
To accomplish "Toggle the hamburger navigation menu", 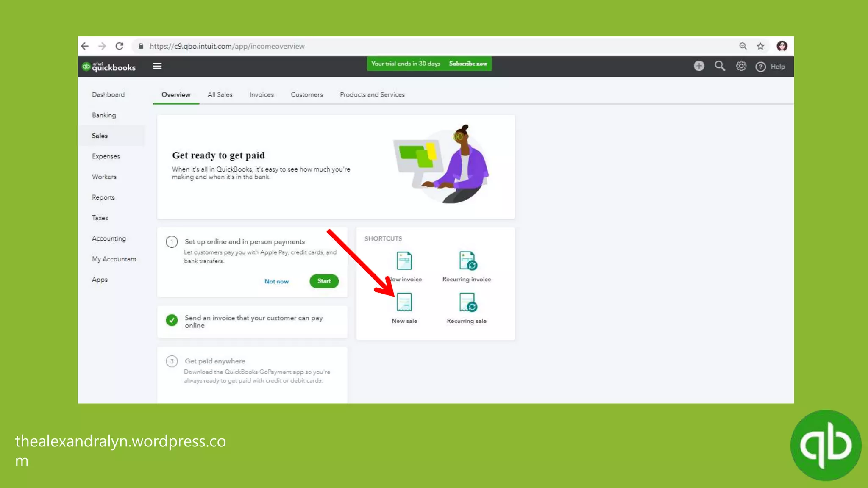I will (x=157, y=66).
